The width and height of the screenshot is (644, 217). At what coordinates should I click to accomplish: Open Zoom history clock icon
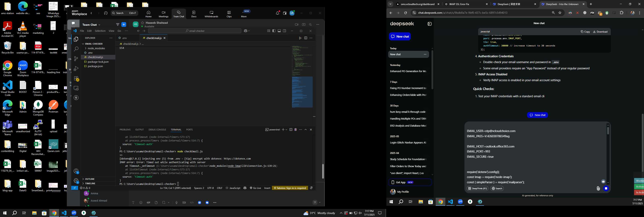click(106, 13)
